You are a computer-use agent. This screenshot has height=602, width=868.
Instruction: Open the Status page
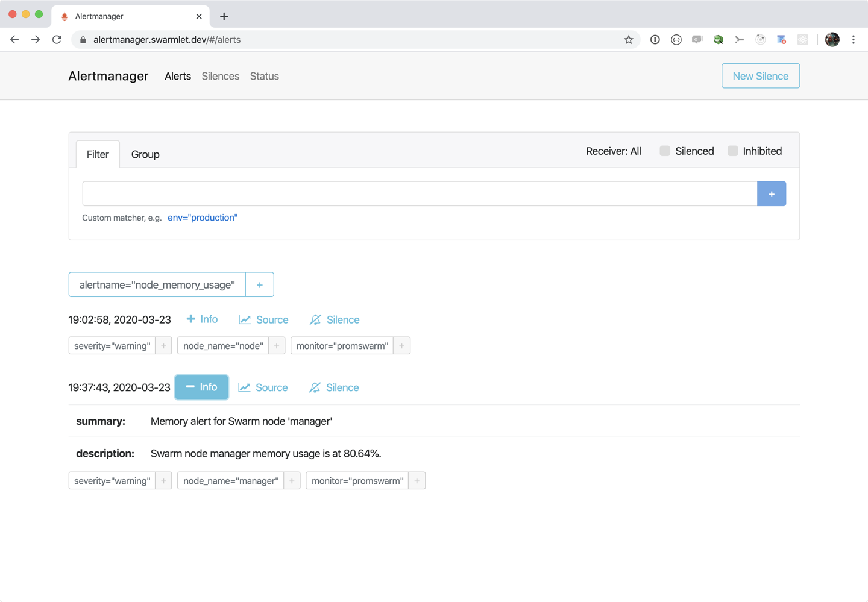(x=264, y=77)
